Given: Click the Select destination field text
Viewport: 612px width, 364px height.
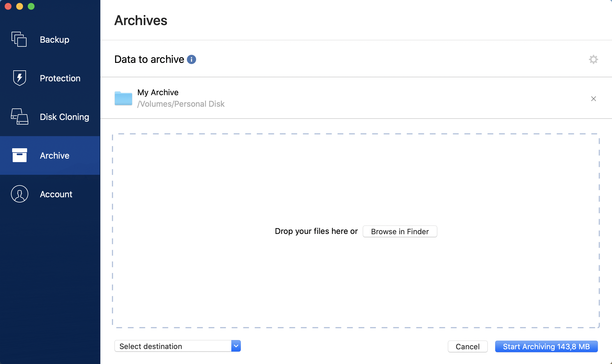Looking at the screenshot, I should (151, 346).
